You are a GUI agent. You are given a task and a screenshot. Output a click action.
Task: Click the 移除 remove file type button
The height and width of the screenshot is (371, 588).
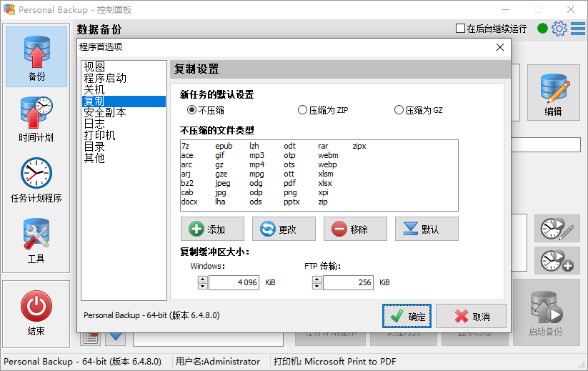[356, 229]
